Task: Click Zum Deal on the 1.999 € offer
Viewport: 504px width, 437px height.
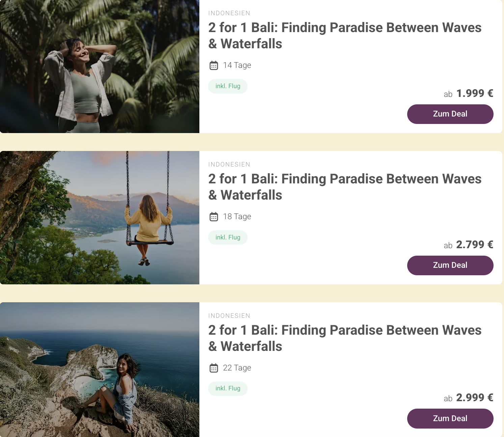Action: pyautogui.click(x=450, y=114)
